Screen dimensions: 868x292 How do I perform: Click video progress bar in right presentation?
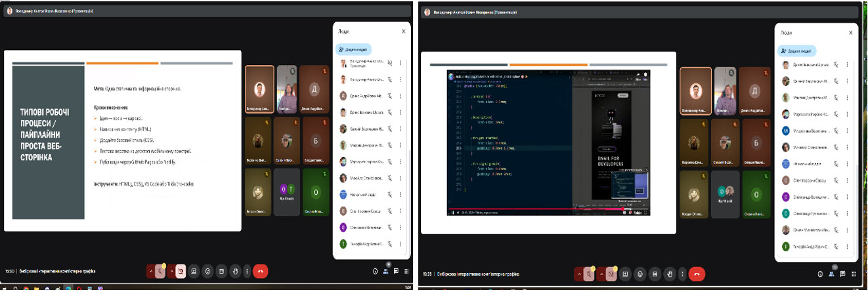[x=548, y=208]
